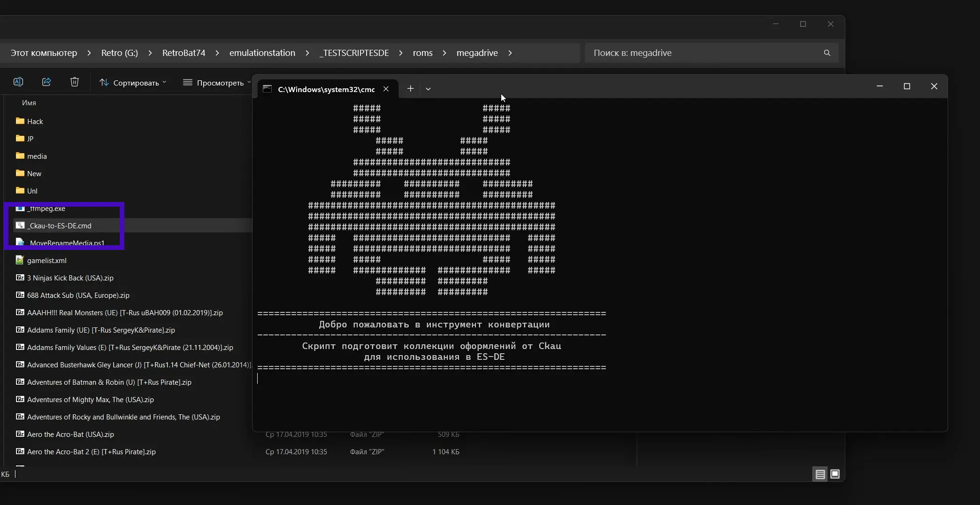Click the search field for megadrive
Screen dimensions: 980x505
pyautogui.click(x=704, y=53)
